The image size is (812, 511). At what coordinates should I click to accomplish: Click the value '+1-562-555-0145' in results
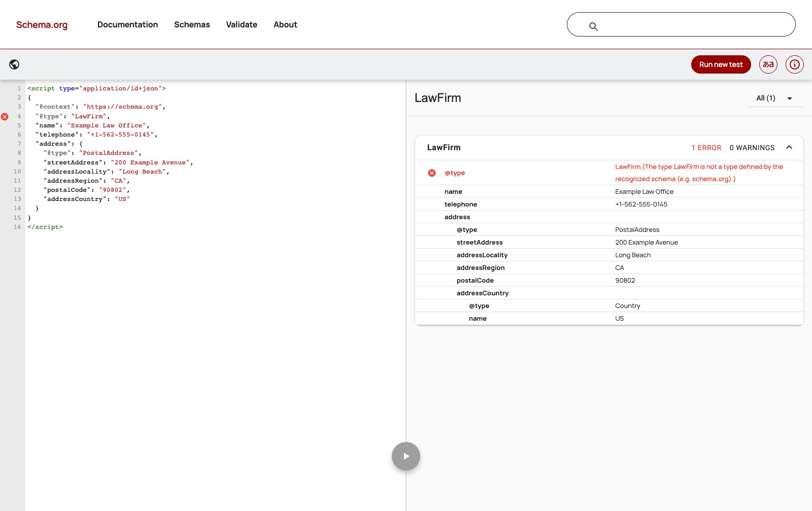click(x=641, y=205)
